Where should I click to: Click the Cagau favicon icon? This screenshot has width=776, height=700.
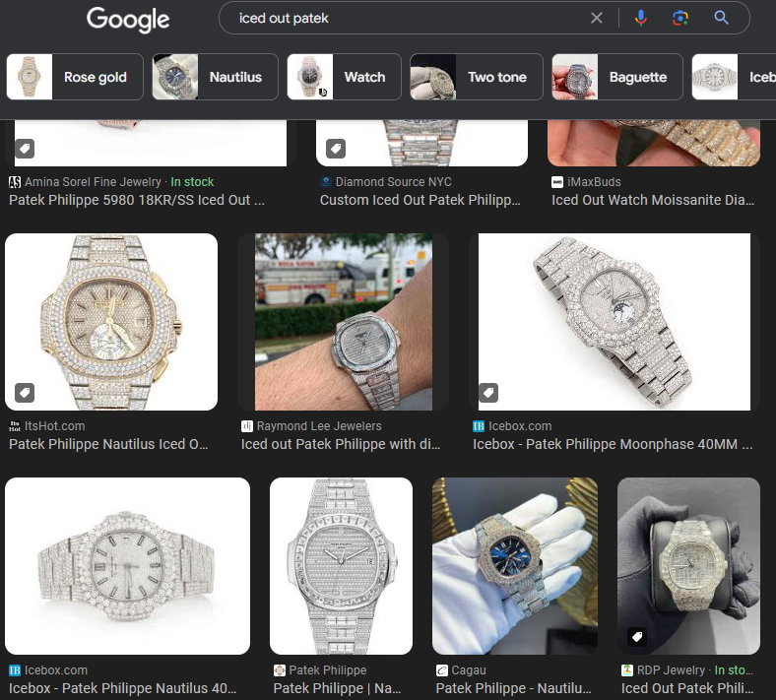coord(442,670)
